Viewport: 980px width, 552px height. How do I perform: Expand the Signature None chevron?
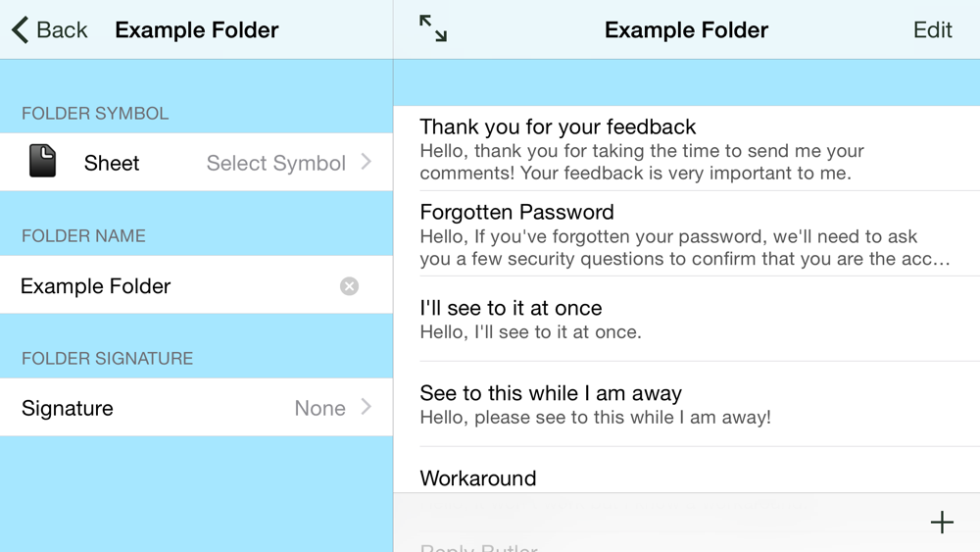(367, 407)
